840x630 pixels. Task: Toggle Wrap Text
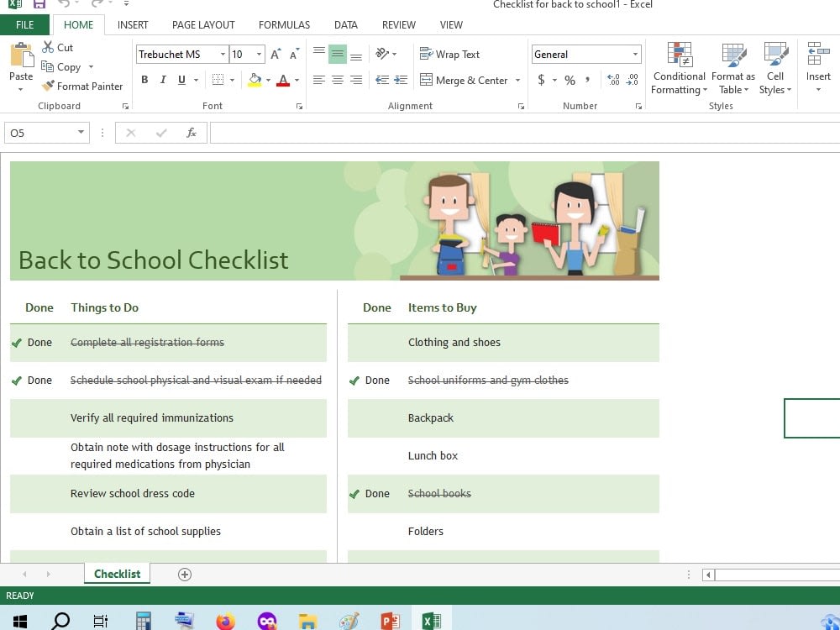tap(449, 54)
